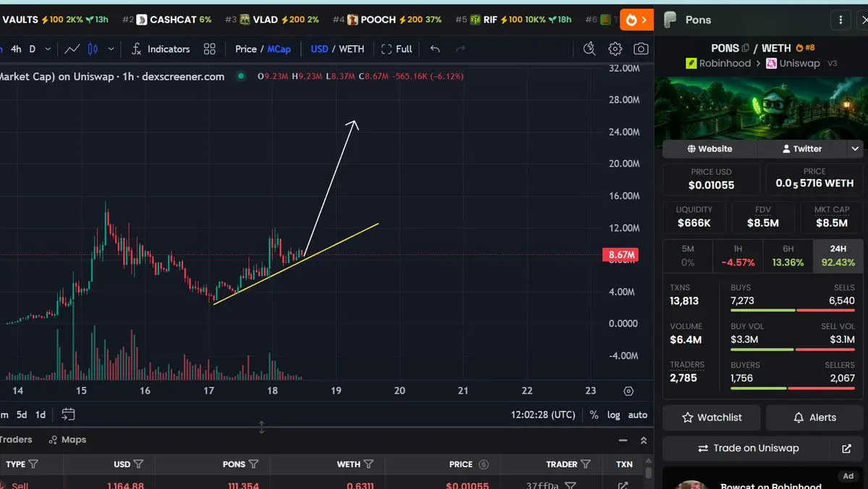Click the buy volume versus sell volume bar
Image resolution: width=868 pixels, height=489 pixels.
pyautogui.click(x=793, y=349)
